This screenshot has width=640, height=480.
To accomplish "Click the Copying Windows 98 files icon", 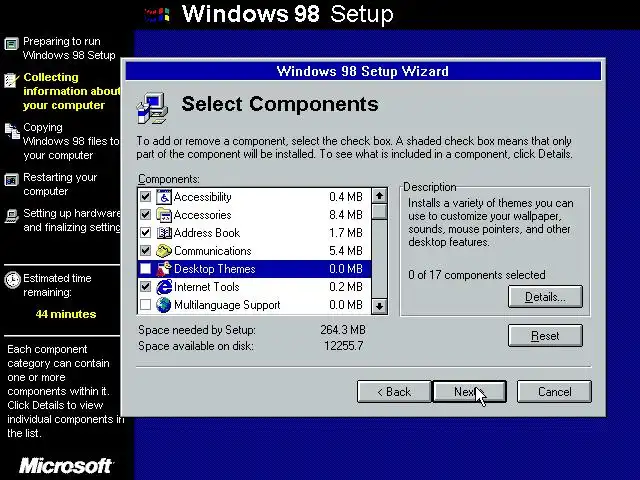I will tap(12, 131).
